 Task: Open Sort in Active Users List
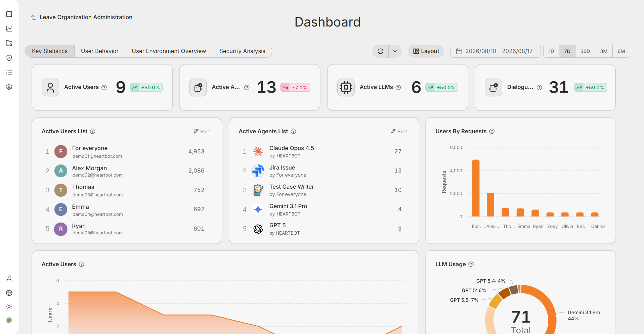[x=202, y=132]
